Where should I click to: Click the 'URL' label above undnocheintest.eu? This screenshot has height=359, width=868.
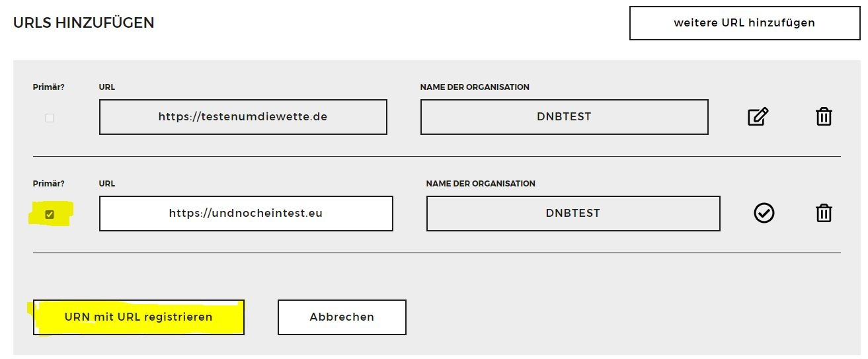pyautogui.click(x=107, y=184)
